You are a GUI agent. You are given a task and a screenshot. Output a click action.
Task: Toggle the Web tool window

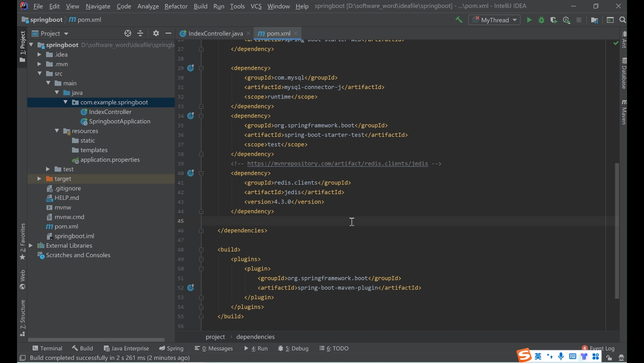[x=22, y=279]
